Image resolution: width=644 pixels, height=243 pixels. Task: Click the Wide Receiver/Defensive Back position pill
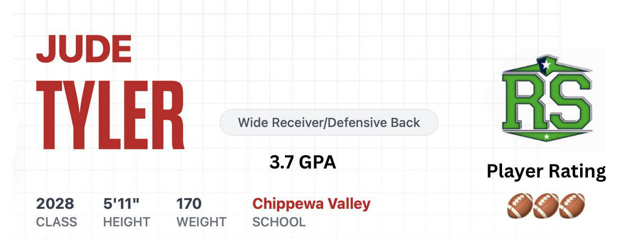[329, 122]
